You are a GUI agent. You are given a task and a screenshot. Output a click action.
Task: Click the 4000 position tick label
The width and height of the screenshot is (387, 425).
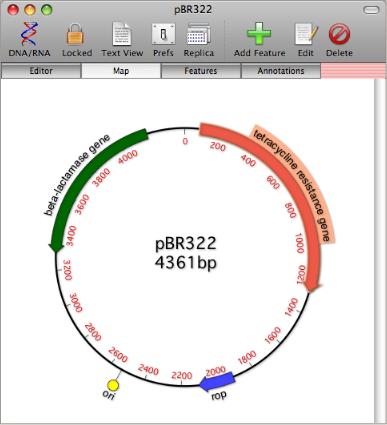128,157
